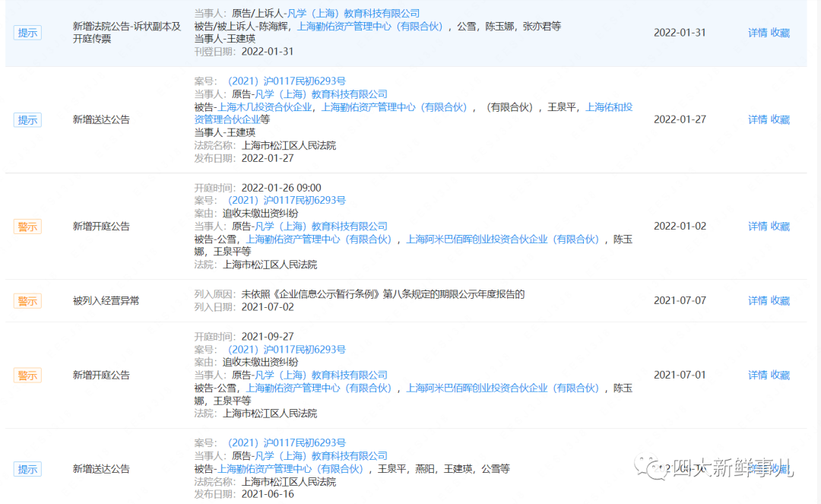Open 详情 for the 2021-07-01 开庭公告
Image resolution: width=821 pixels, height=504 pixels.
coord(757,376)
